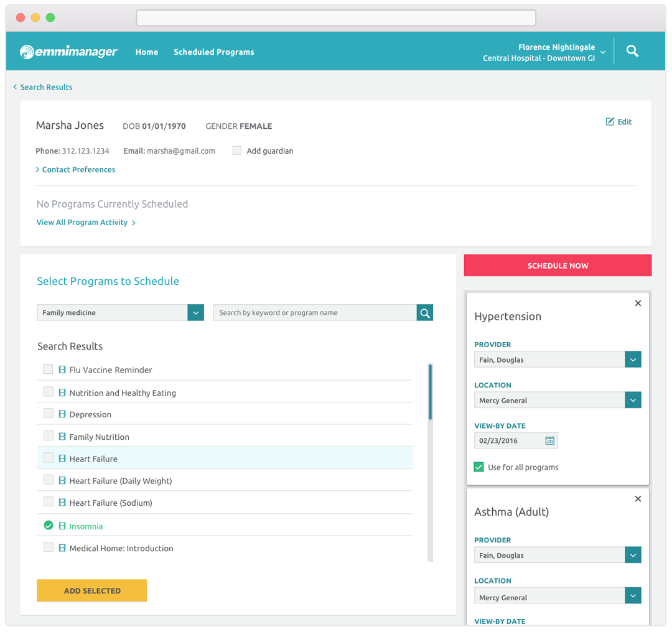Check the Add guardian checkbox
Viewport: 672px width, 632px height.
pyautogui.click(x=237, y=151)
